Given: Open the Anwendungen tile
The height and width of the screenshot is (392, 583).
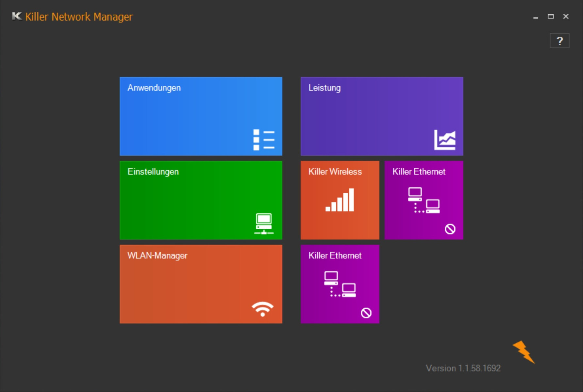Looking at the screenshot, I should pyautogui.click(x=201, y=116).
